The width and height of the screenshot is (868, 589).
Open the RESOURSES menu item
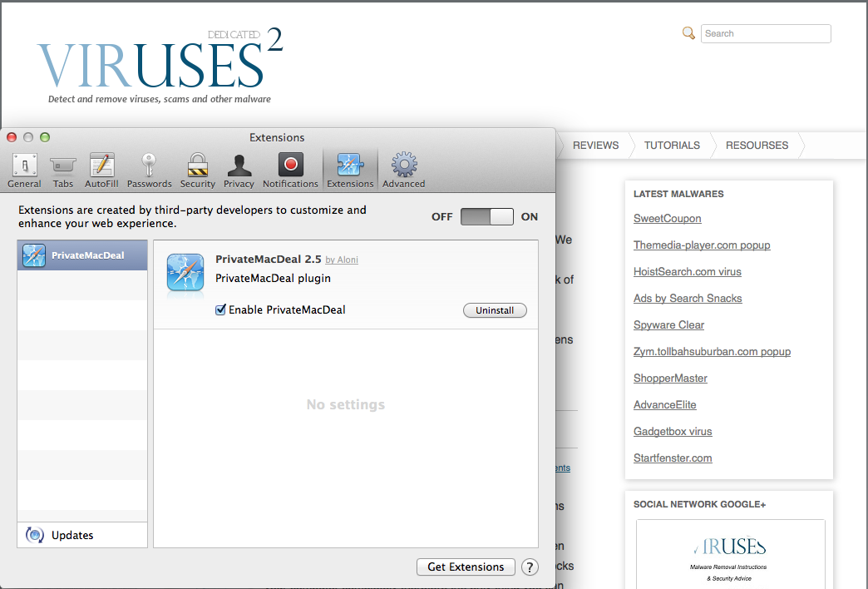[757, 146]
